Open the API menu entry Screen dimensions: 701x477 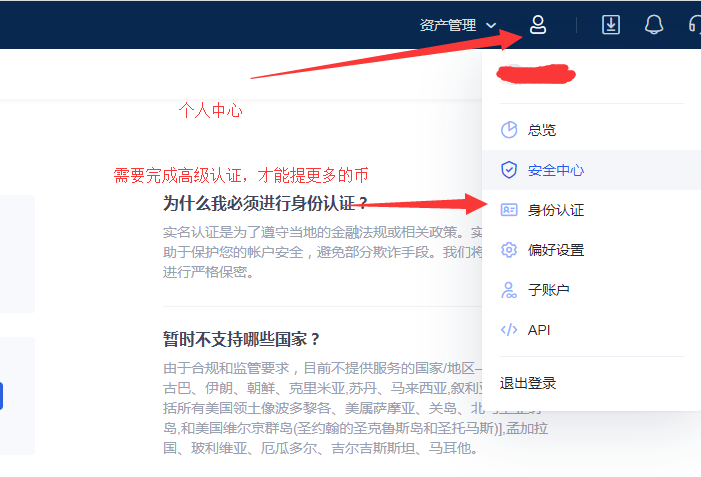coord(591,330)
